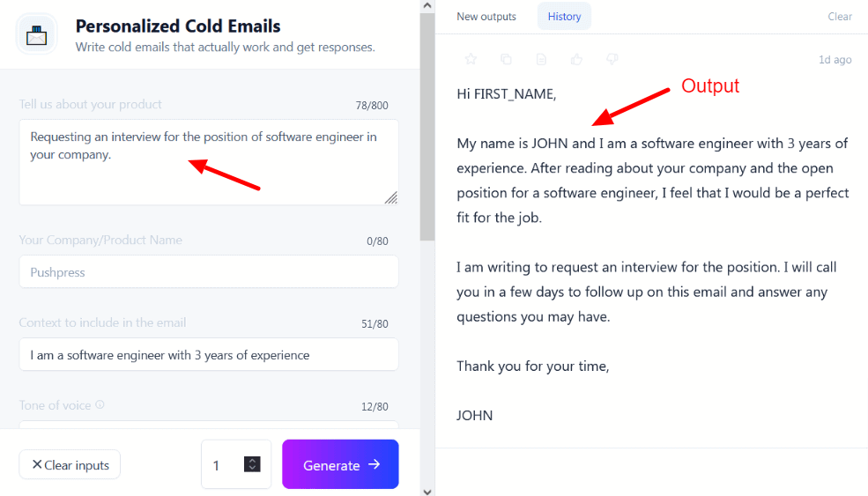The image size is (868, 496).
Task: Click the number of outputs field
Action: pos(222,464)
